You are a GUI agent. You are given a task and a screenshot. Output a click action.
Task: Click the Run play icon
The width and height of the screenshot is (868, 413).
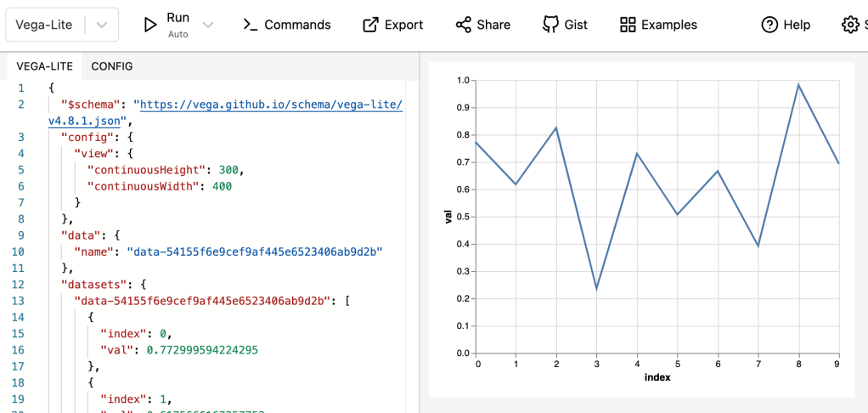click(150, 25)
